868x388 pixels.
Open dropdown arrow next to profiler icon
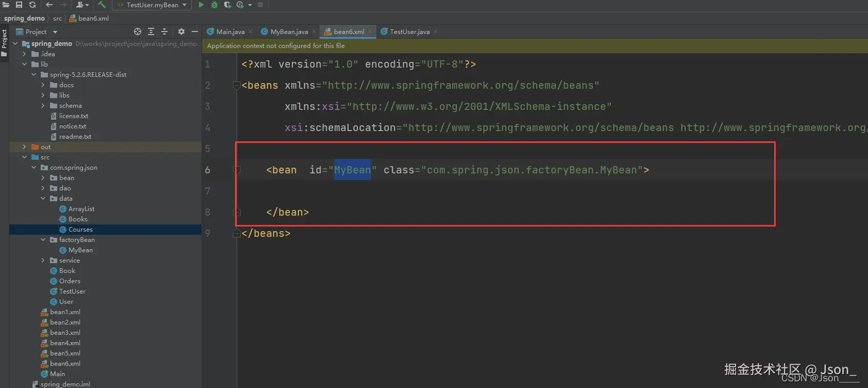(250, 5)
